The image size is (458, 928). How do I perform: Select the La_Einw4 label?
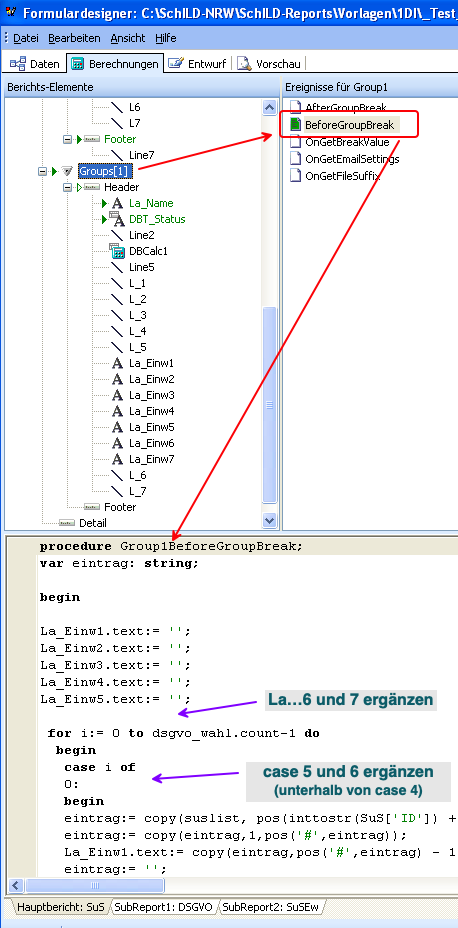click(x=151, y=411)
